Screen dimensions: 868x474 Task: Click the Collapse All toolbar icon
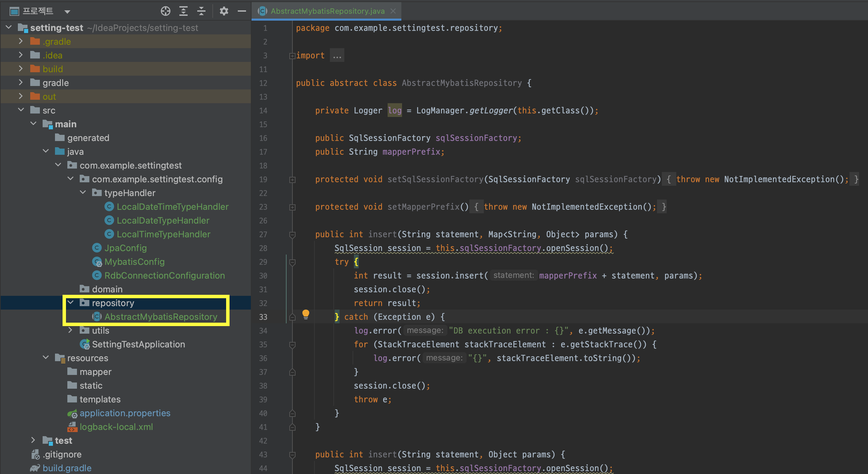pyautogui.click(x=201, y=11)
